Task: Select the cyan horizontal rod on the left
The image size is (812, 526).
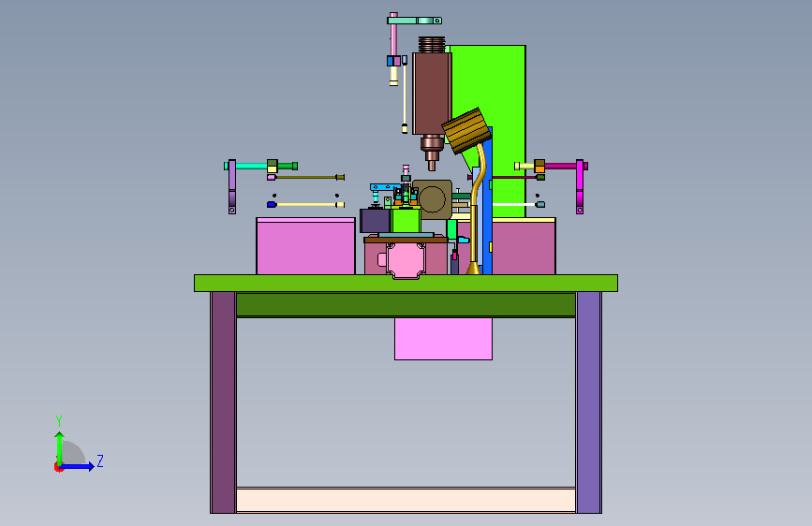Action: (x=251, y=167)
